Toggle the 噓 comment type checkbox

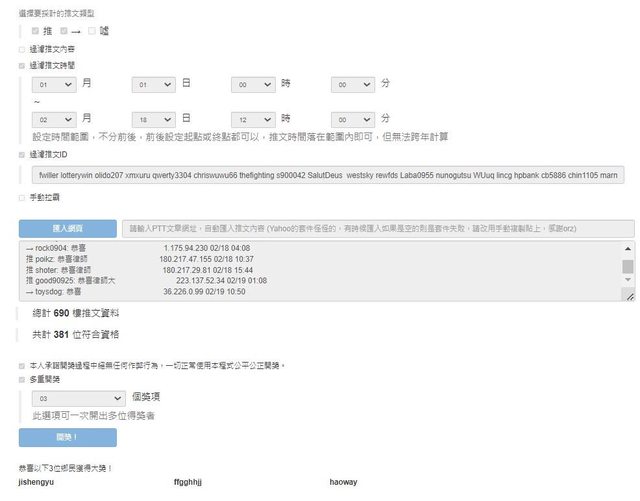92,31
